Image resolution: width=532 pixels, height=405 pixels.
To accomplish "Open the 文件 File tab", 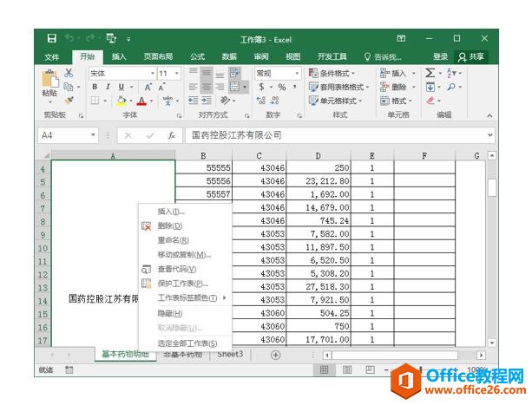I will [x=51, y=57].
